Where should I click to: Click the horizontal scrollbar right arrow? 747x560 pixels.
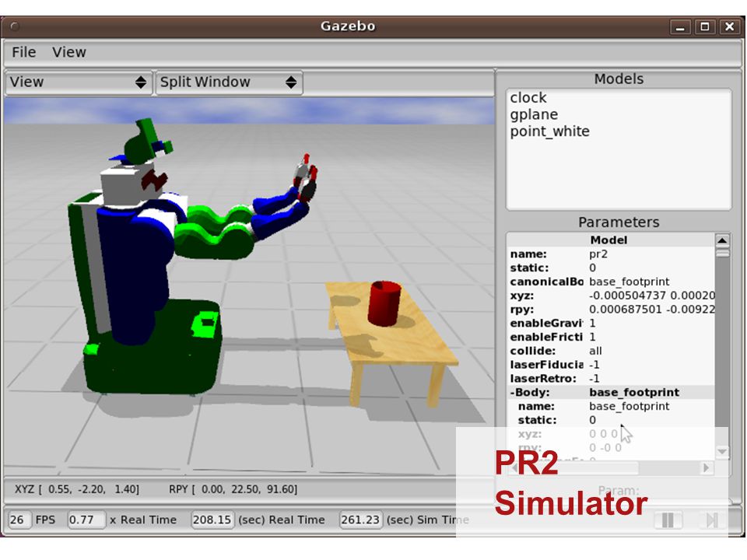[x=706, y=468]
